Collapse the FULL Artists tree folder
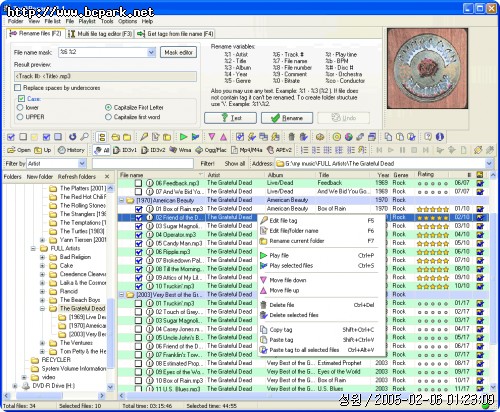Image resolution: width=500 pixels, height=412 pixels. point(33,249)
